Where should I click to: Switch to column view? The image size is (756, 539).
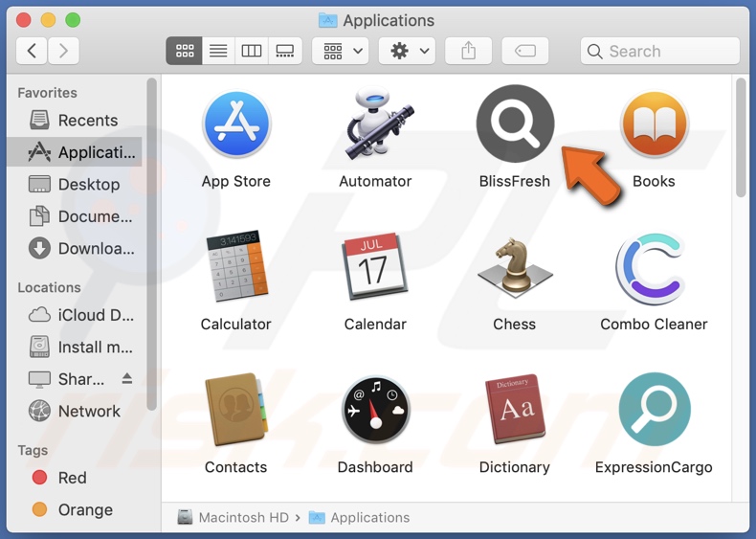coord(251,51)
